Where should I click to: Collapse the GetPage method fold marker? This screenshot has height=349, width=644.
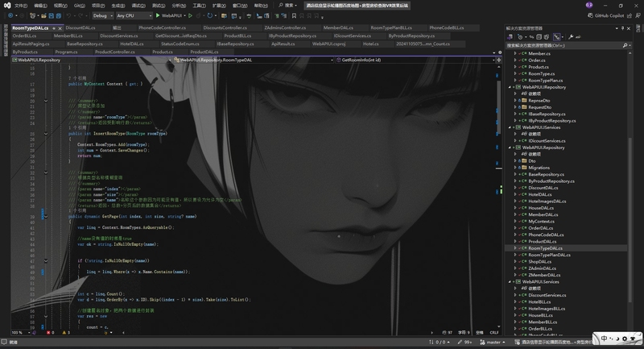46,216
